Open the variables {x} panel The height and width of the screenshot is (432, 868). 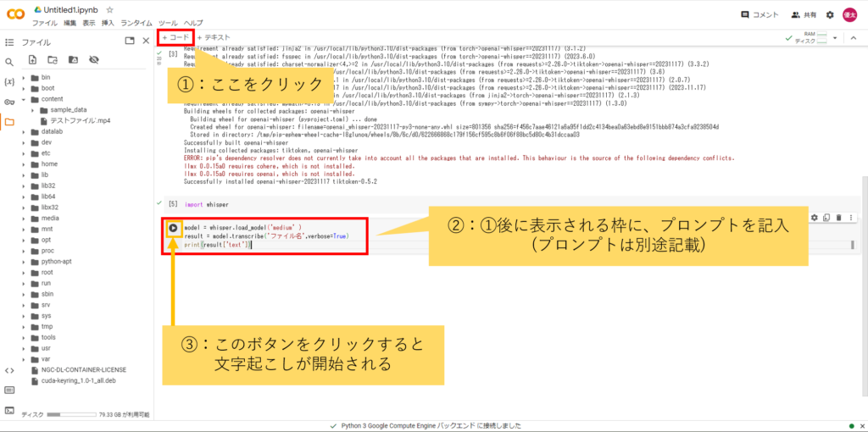(9, 82)
